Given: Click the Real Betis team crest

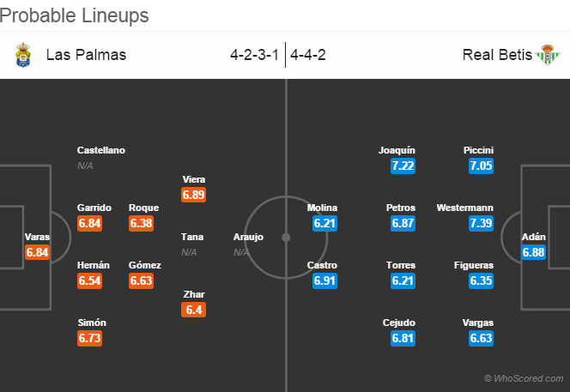Looking at the screenshot, I should [x=548, y=55].
